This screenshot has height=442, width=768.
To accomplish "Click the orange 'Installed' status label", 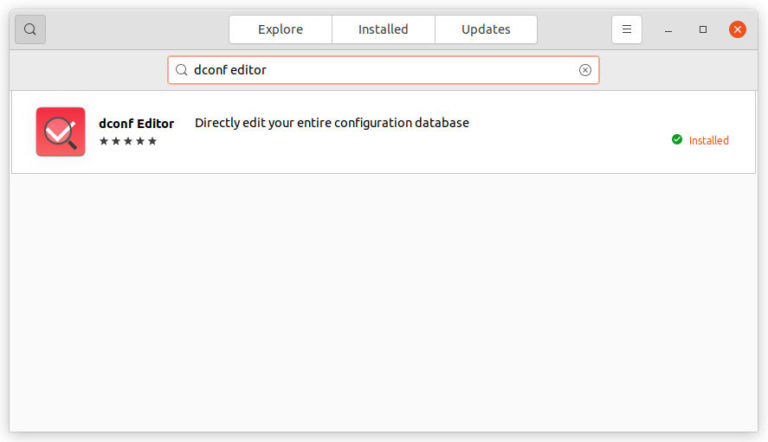I will (x=709, y=141).
